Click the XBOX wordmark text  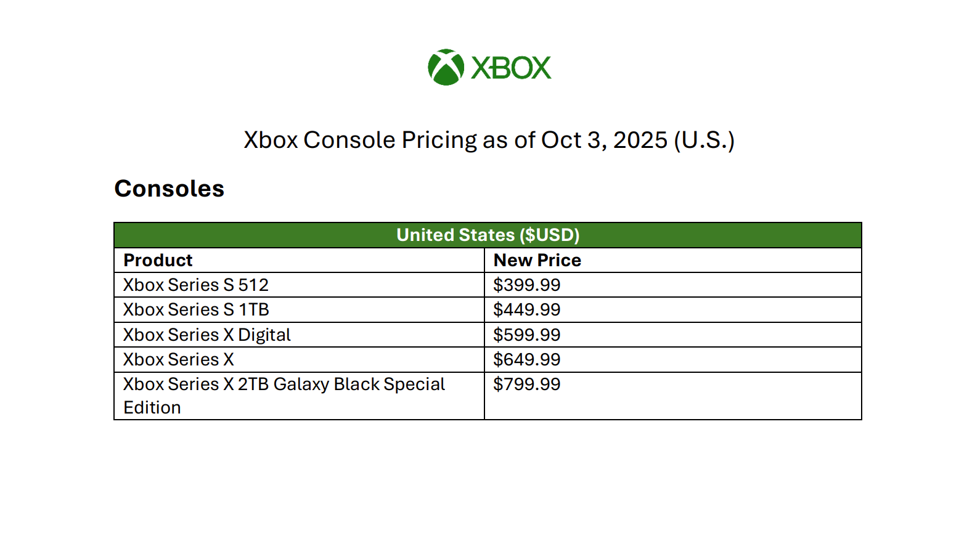coord(511,68)
